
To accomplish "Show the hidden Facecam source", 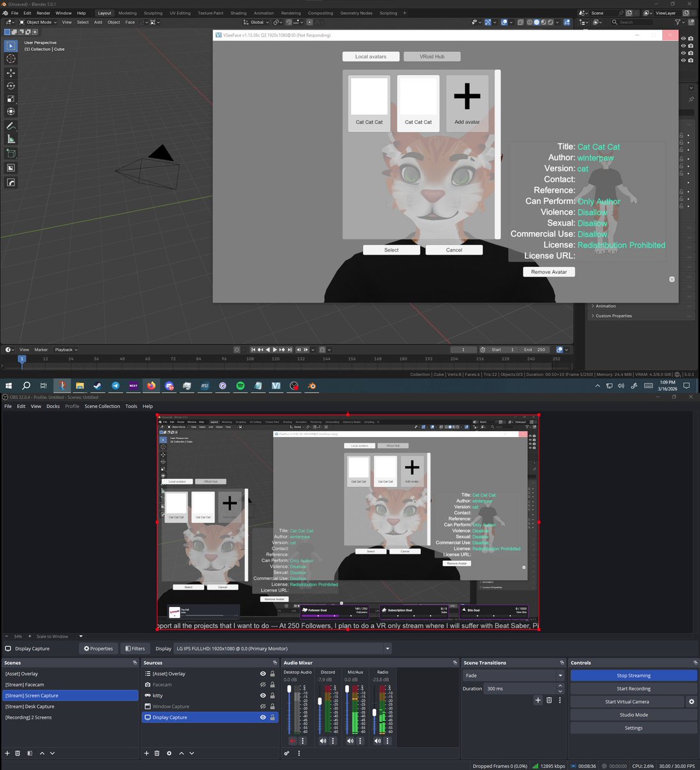I will (262, 685).
